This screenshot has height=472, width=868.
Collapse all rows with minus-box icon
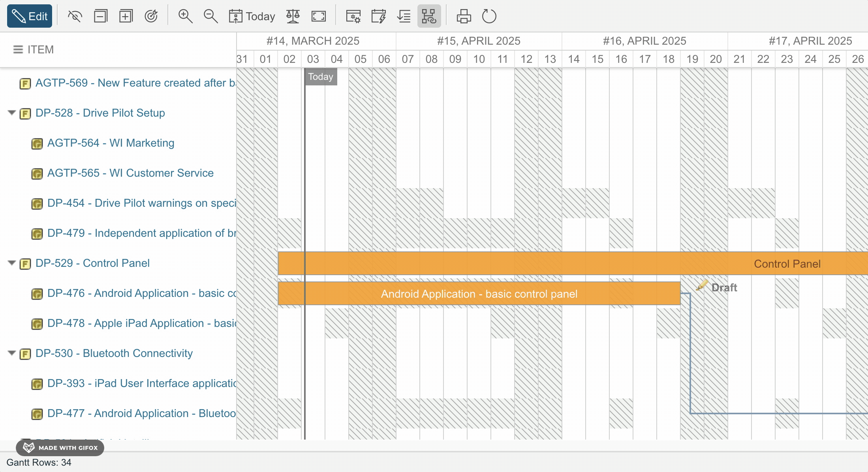pos(101,16)
